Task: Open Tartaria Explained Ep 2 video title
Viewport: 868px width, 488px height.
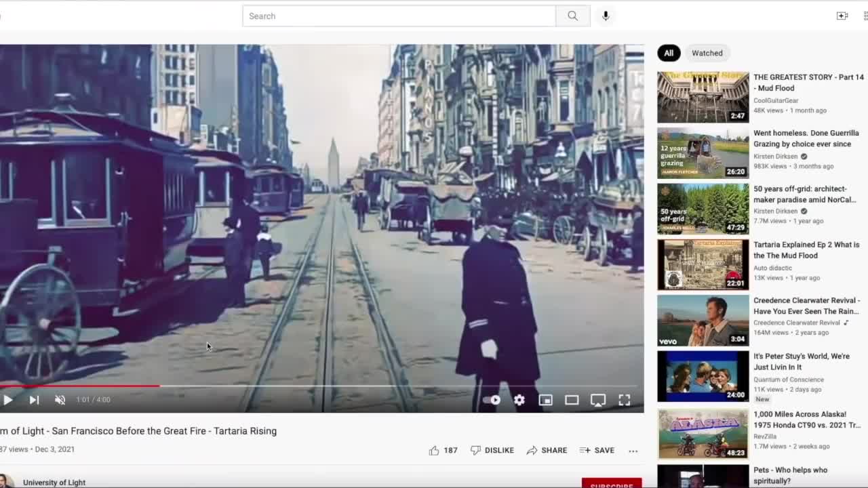Action: tap(806, 250)
